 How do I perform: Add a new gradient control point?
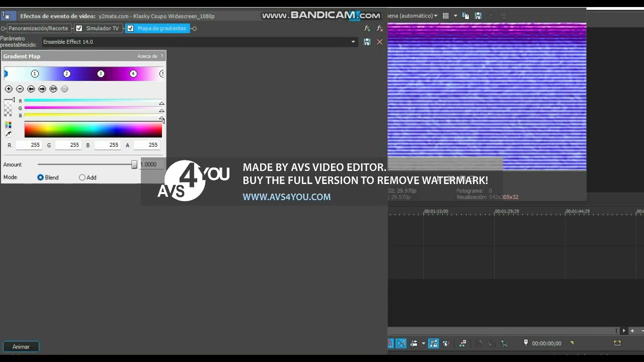[9, 89]
